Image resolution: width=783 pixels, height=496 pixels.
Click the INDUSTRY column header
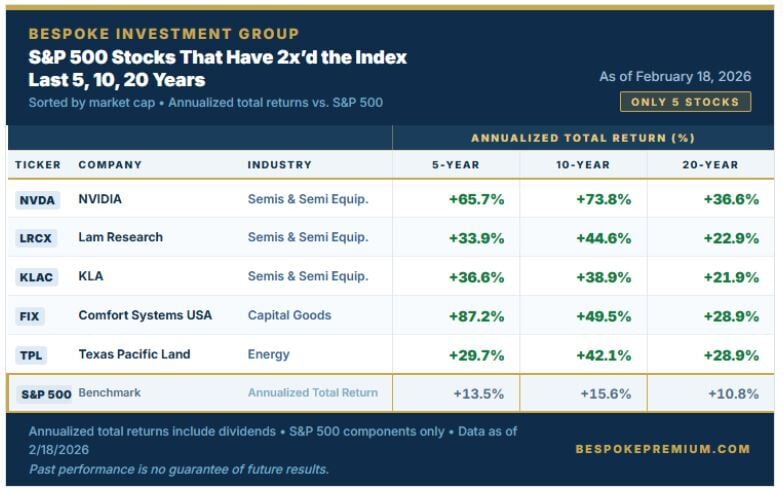(x=280, y=165)
